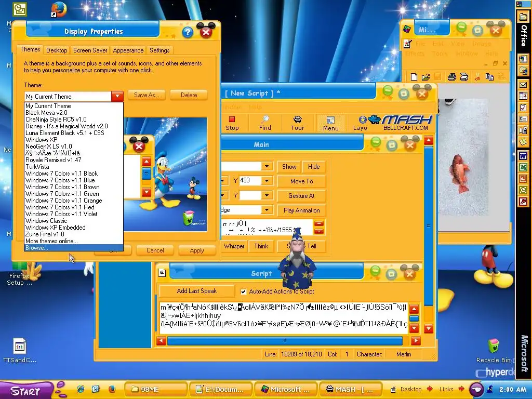532x399 pixels.
Task: Click the system tray clock 2:00 AM
Action: point(512,390)
